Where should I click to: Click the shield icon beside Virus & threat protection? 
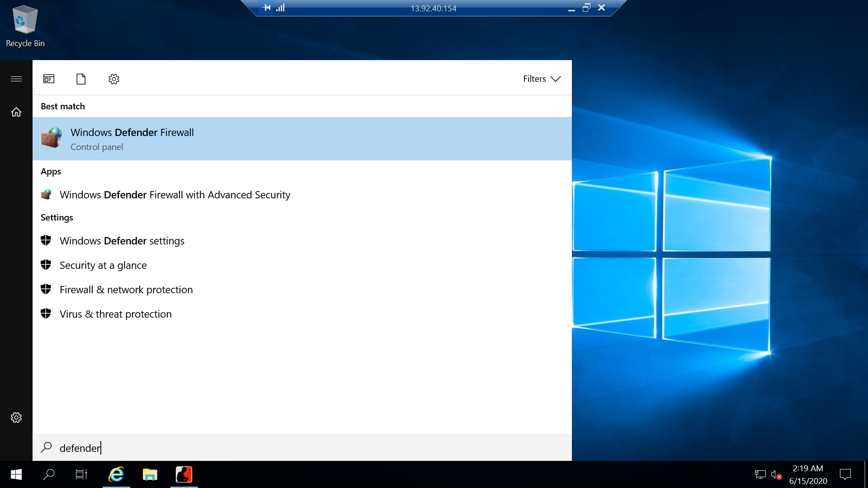point(46,314)
